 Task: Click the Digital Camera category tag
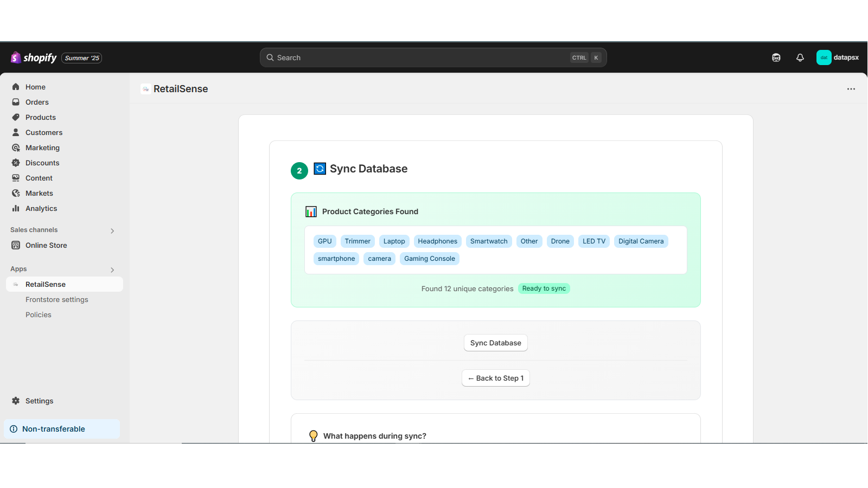[x=641, y=241]
